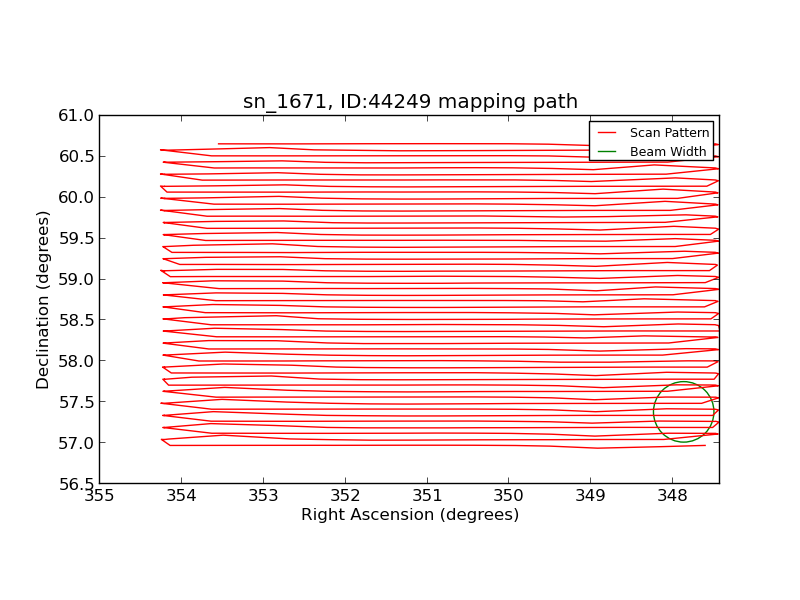Click the x-axis tick label 350
800x600 pixels.
509,495
